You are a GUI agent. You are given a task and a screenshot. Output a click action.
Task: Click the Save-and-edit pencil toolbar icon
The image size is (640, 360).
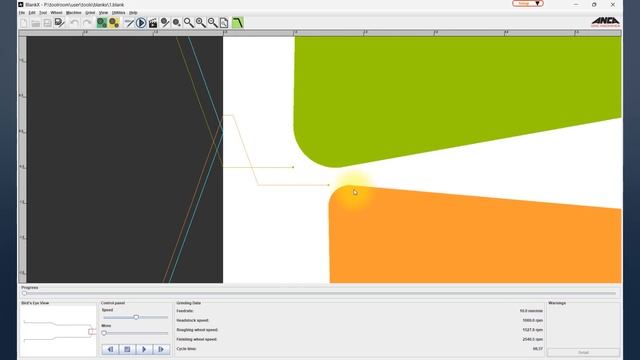pos(60,23)
